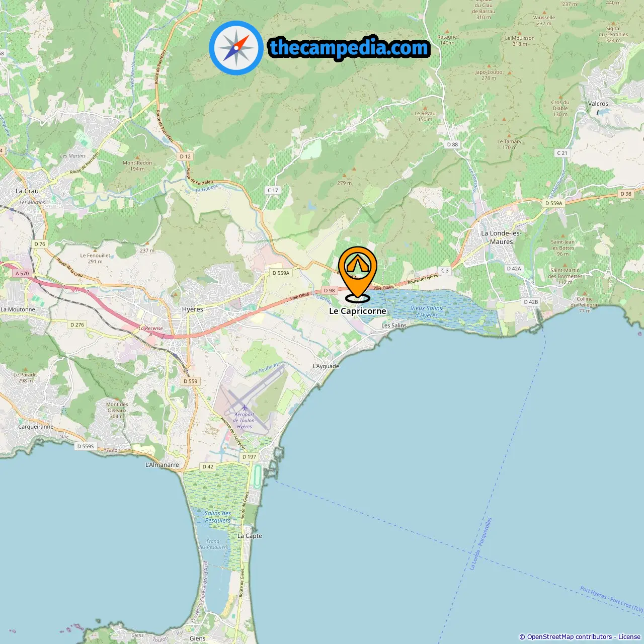The width and height of the screenshot is (644, 644).
Task: Click the blue compass logo icon
Action: (236, 48)
